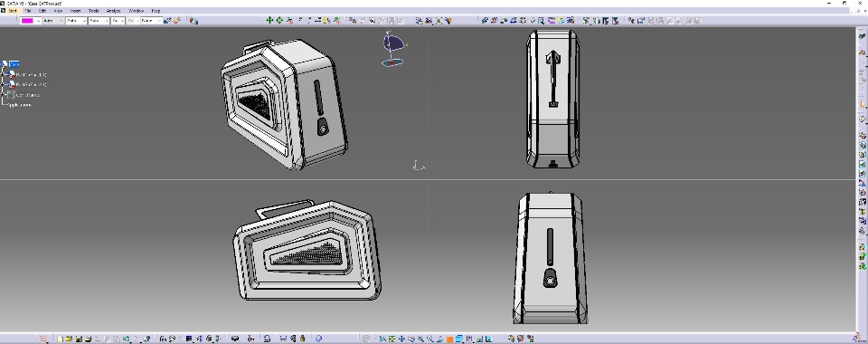Open the Insert menu
This screenshot has height=344, width=868.
pos(75,11)
